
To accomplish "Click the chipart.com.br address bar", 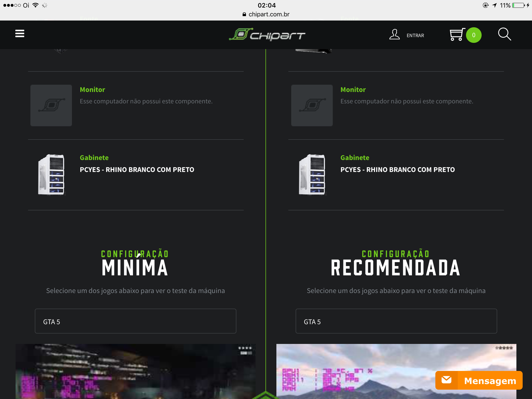I will [266, 14].
